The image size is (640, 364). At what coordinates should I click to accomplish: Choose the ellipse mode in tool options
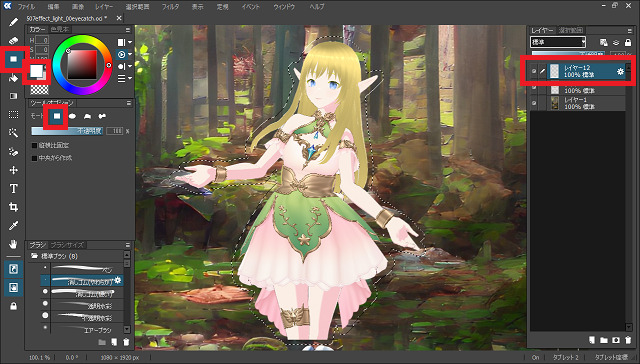click(x=72, y=116)
